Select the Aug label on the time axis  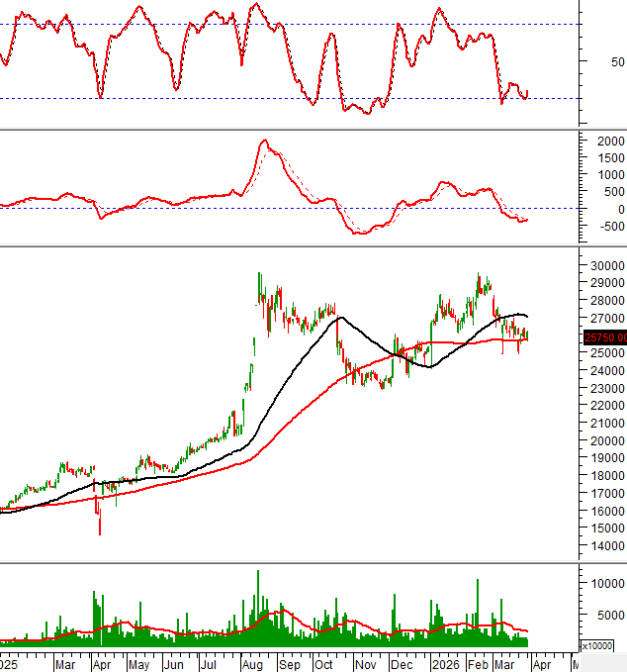(251, 663)
